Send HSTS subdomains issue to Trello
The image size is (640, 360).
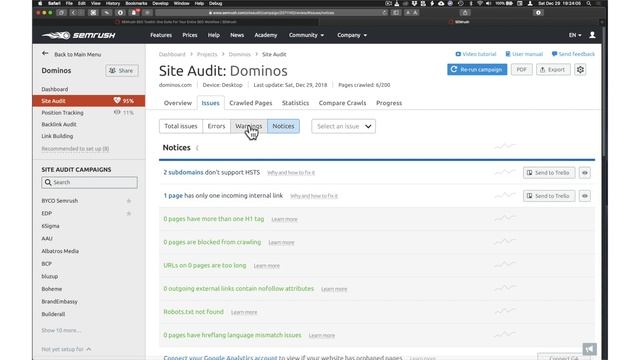click(x=549, y=173)
